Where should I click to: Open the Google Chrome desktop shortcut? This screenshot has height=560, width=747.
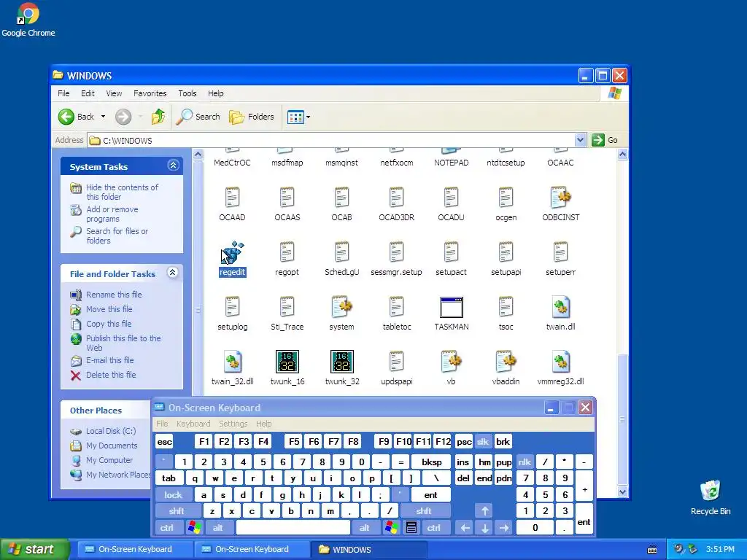point(28,20)
